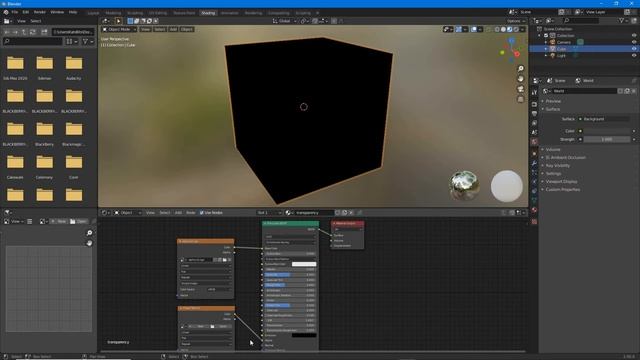
Task: Toggle viewport overlays button
Action: click(x=473, y=29)
